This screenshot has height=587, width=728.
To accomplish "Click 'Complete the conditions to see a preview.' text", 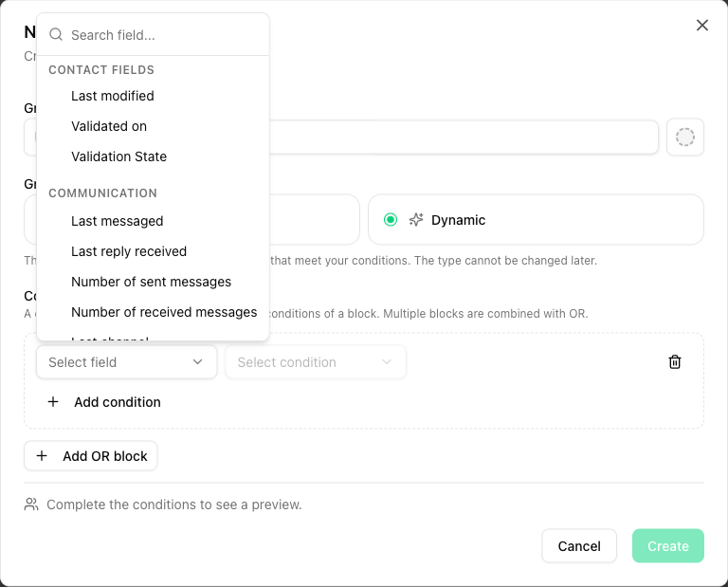I will click(174, 504).
